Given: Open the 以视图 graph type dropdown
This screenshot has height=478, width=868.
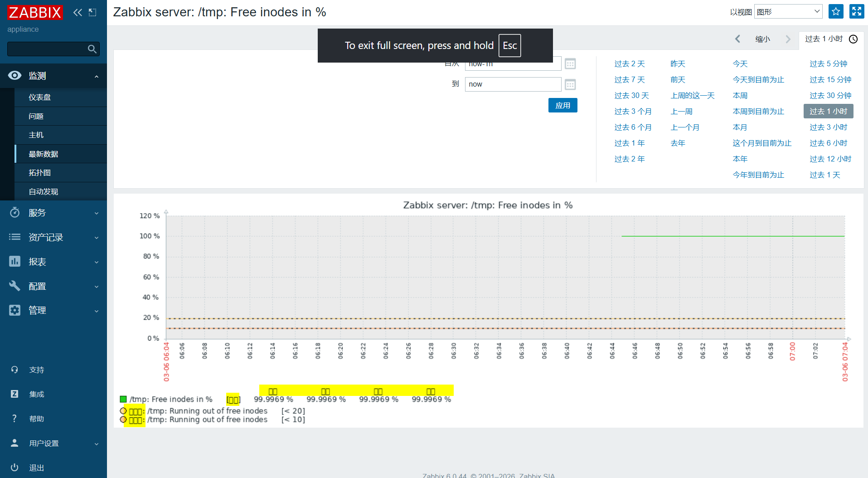Looking at the screenshot, I should 788,12.
